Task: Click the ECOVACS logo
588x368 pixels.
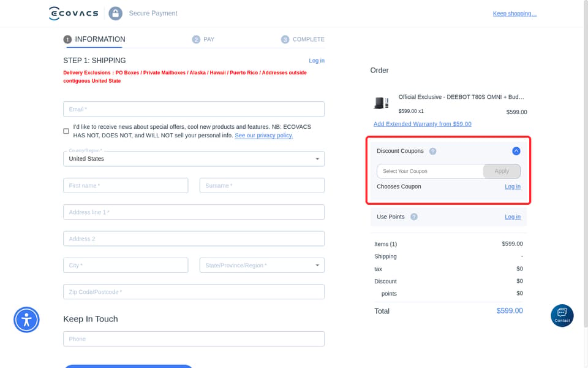Action: point(73,13)
